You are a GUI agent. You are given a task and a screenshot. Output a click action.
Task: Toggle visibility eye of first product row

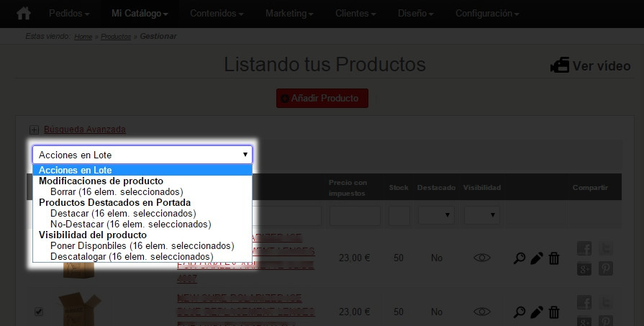coord(482,258)
